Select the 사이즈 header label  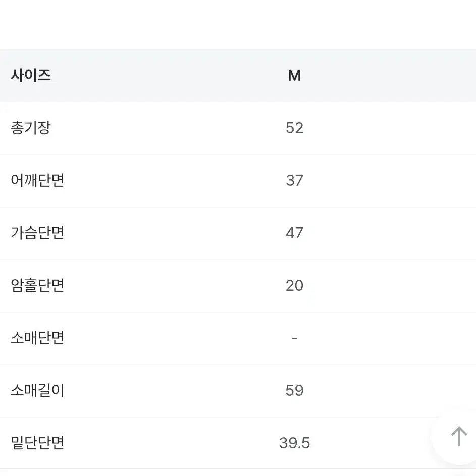pos(31,75)
